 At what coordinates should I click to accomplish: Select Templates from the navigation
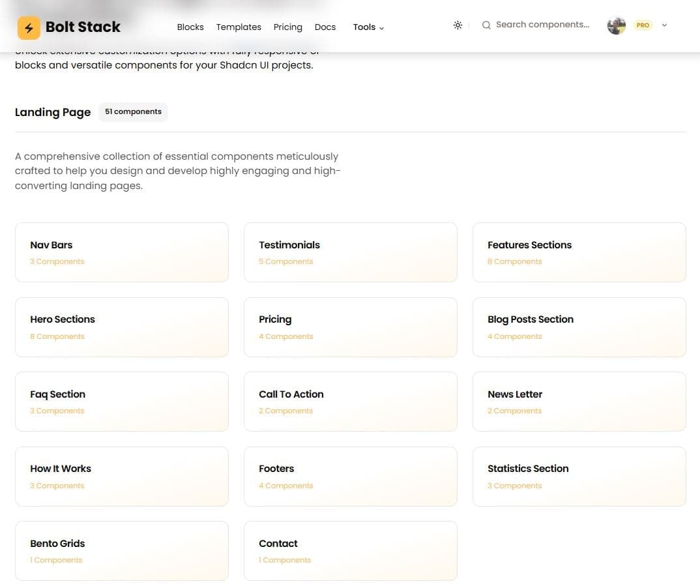(x=239, y=27)
